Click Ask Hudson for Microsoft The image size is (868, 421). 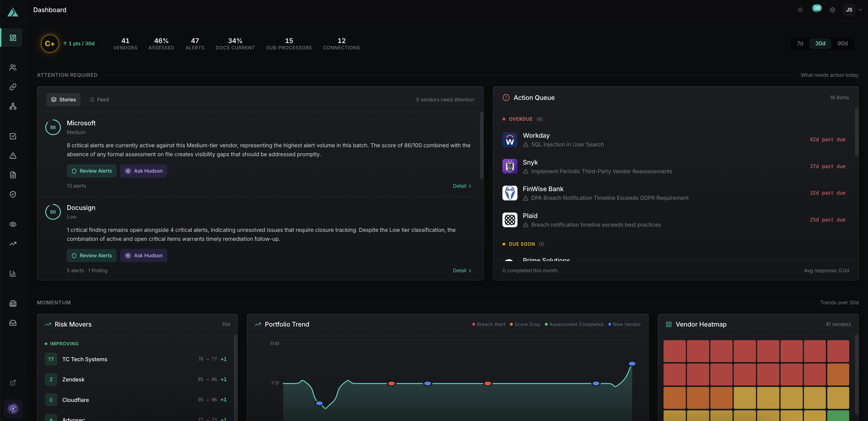(144, 171)
